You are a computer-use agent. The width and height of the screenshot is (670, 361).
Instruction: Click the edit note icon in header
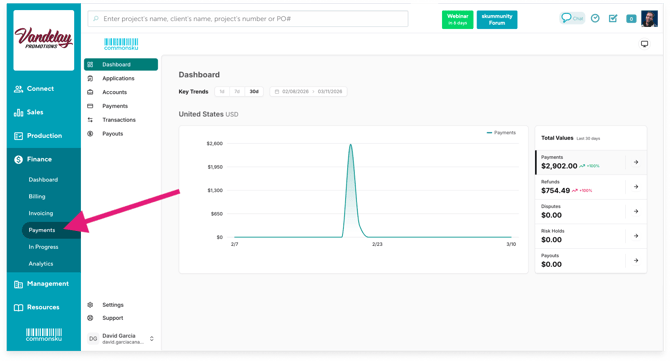click(613, 18)
